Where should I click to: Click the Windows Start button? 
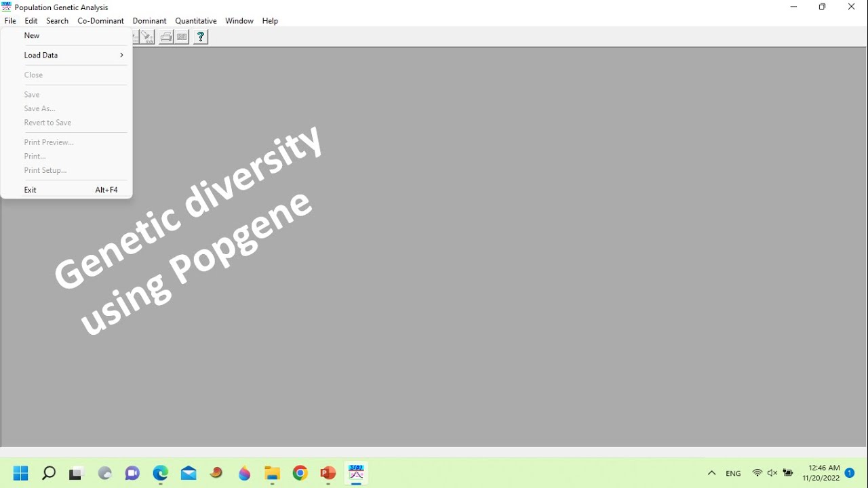click(x=21, y=473)
